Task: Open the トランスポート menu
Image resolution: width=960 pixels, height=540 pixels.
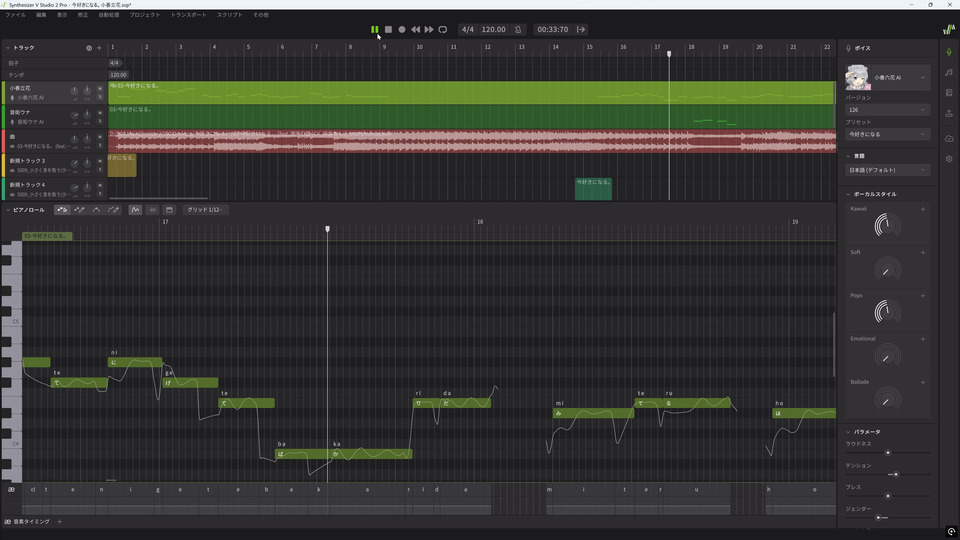Action: tap(189, 15)
